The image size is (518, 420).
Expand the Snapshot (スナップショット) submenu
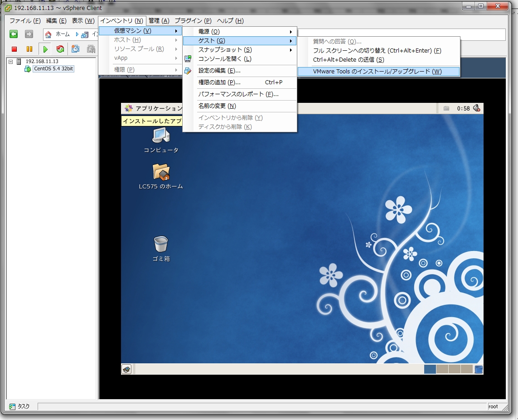(x=240, y=50)
